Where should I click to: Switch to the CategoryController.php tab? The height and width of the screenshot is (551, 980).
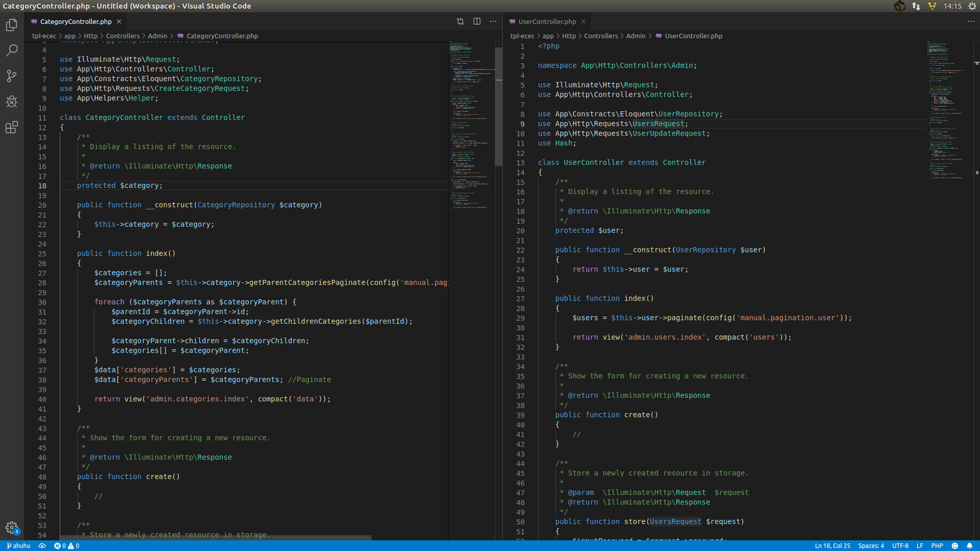75,21
